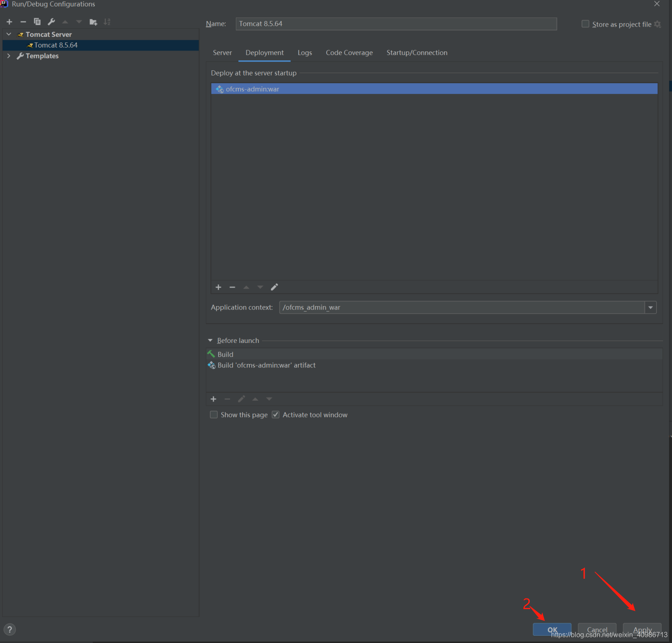
Task: Click the create folder icon in toolbar
Action: [x=93, y=22]
